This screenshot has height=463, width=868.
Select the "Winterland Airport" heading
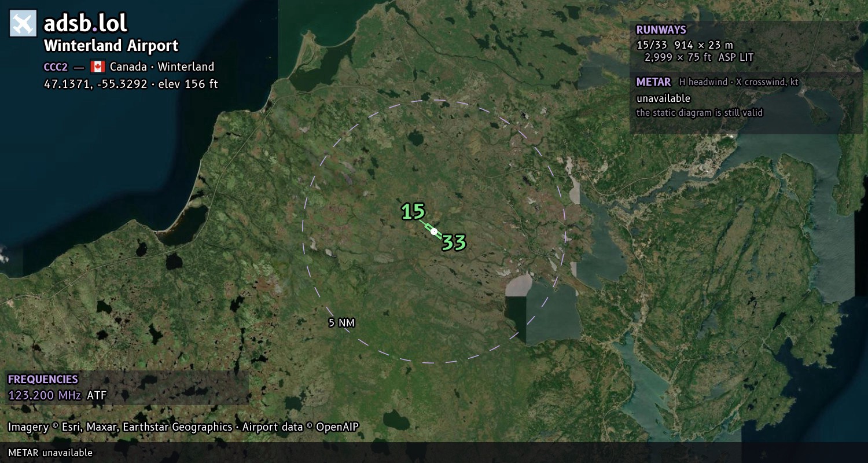click(111, 46)
